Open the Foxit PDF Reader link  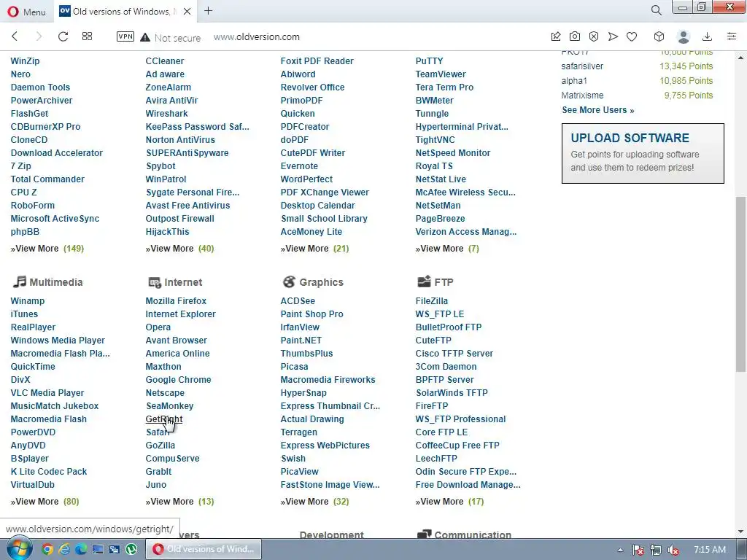pos(317,61)
